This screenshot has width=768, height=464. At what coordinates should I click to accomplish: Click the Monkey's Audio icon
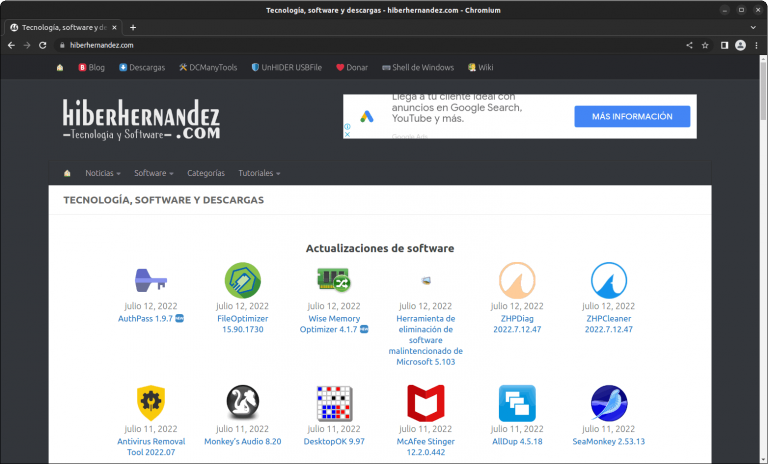click(242, 403)
